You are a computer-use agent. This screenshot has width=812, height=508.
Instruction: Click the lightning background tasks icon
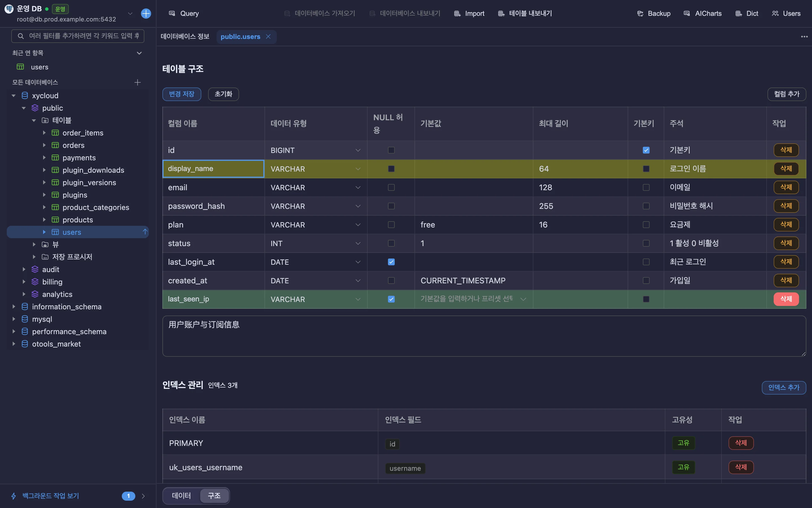tap(14, 496)
